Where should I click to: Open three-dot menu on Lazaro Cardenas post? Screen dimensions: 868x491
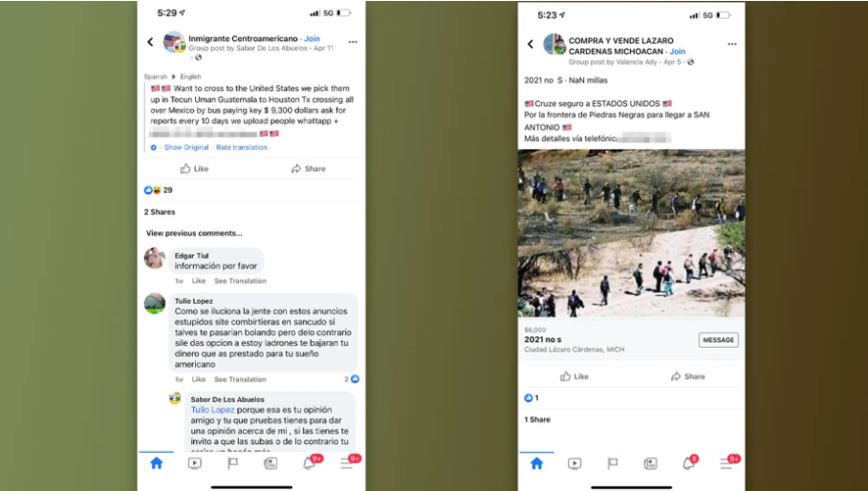[x=732, y=44]
